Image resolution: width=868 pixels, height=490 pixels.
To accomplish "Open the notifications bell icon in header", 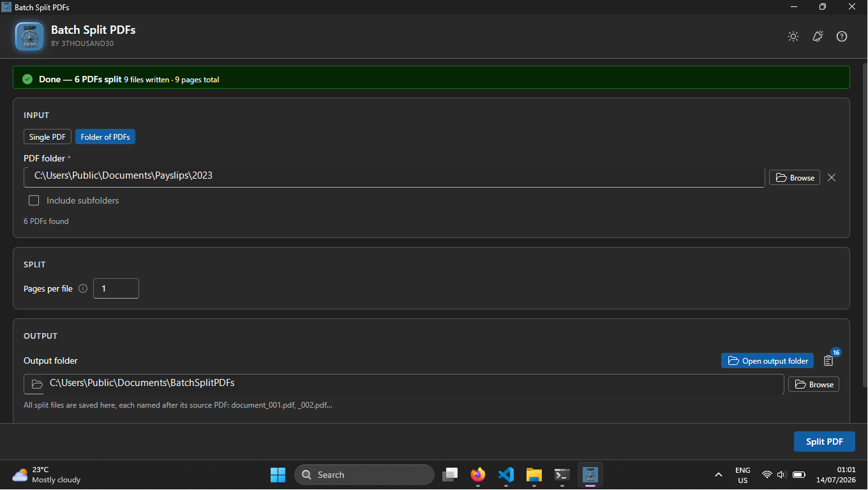I will (818, 36).
